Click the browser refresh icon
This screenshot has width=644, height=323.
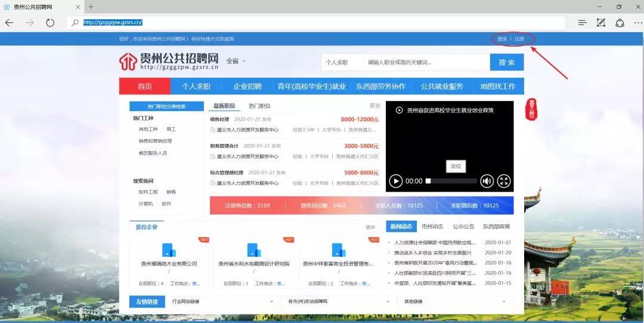point(50,23)
